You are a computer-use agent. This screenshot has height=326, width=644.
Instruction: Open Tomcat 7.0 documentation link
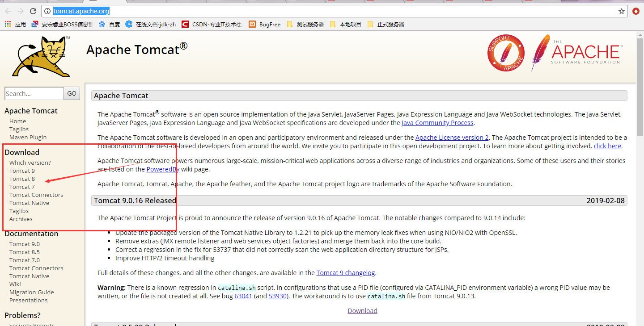(25, 260)
